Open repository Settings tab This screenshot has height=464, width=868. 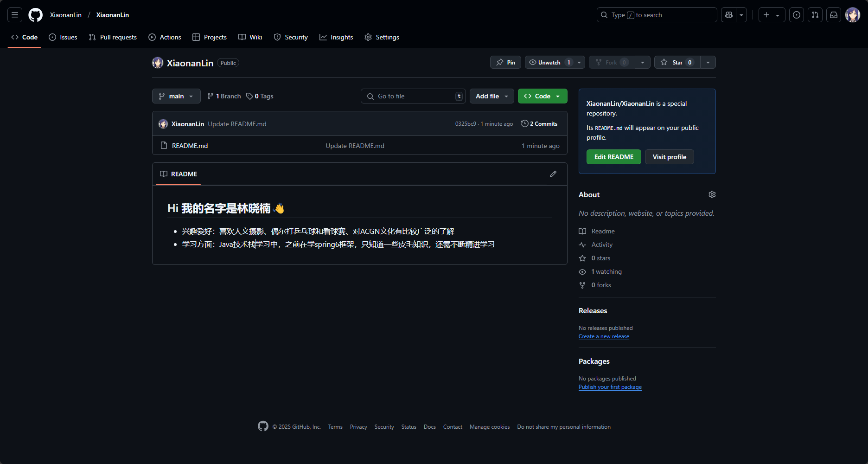(382, 37)
